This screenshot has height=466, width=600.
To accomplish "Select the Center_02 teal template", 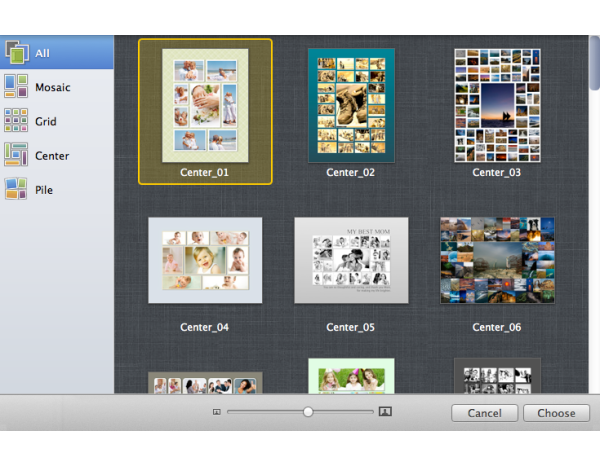I will click(351, 105).
